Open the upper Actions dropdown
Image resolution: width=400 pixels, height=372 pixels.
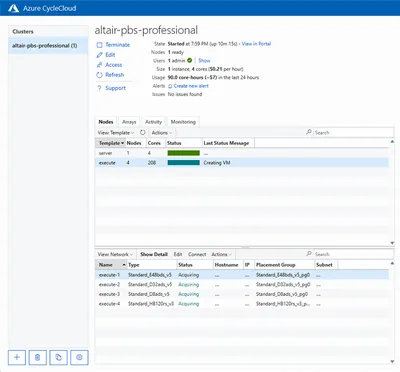click(x=162, y=132)
